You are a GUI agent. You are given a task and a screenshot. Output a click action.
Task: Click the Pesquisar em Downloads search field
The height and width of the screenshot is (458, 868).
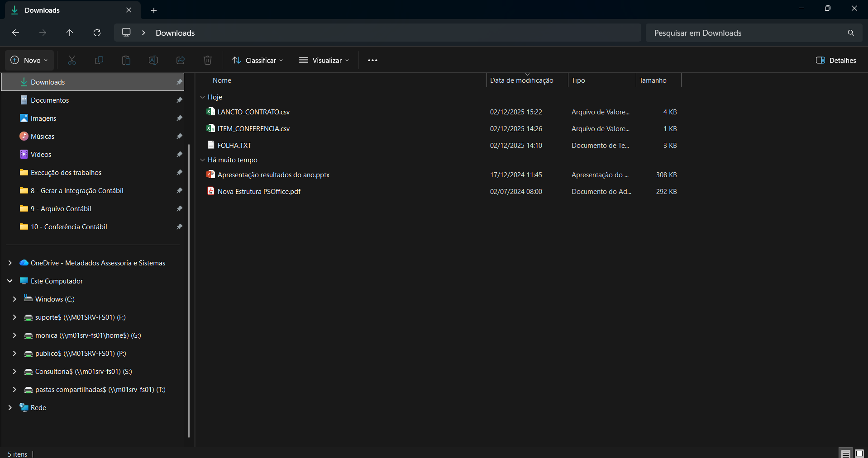pos(747,33)
